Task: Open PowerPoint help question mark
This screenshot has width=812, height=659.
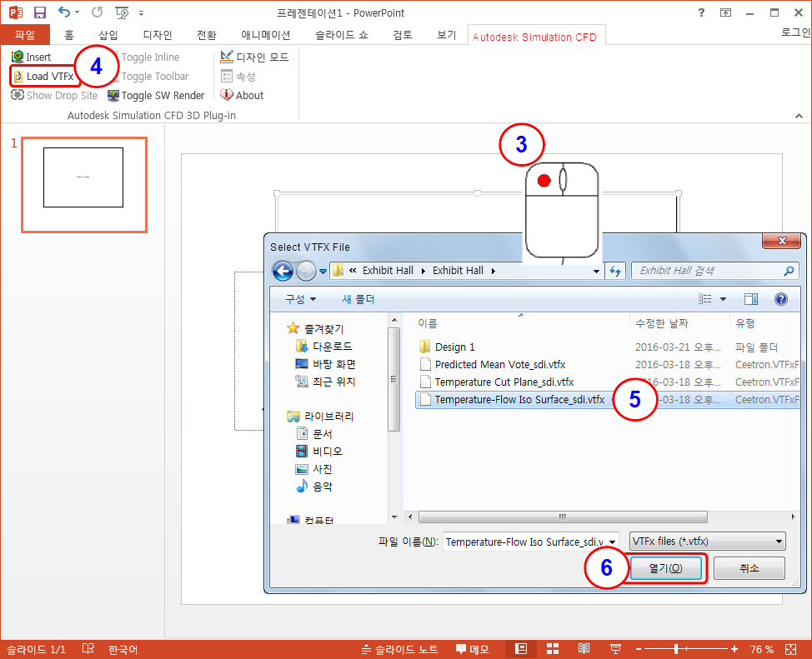Action: 701,12
